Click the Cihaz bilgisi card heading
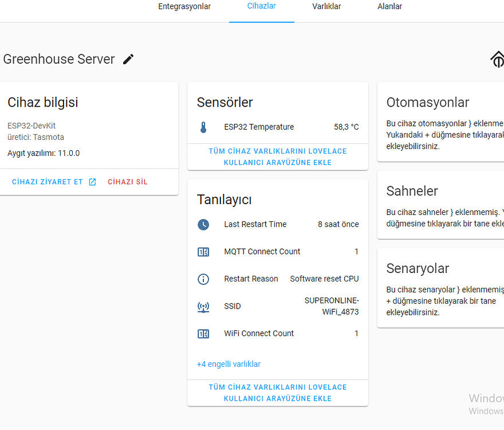 (x=43, y=103)
